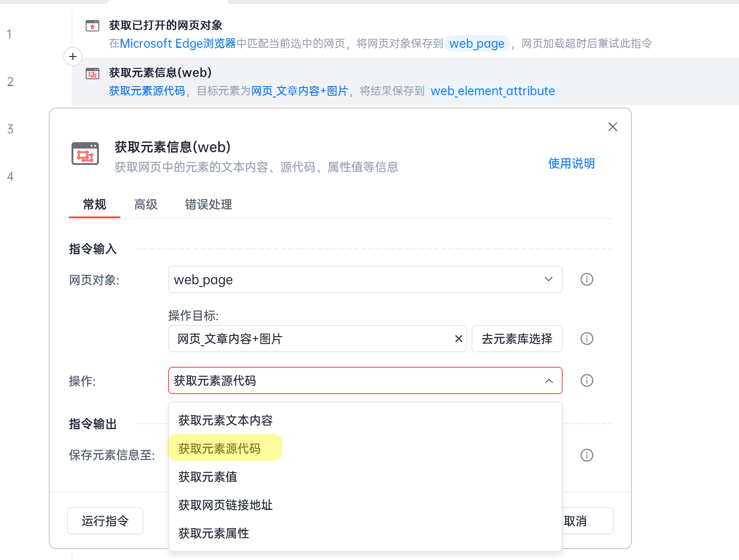
Task: Click info icon beside 网页对象 field
Action: tap(586, 279)
